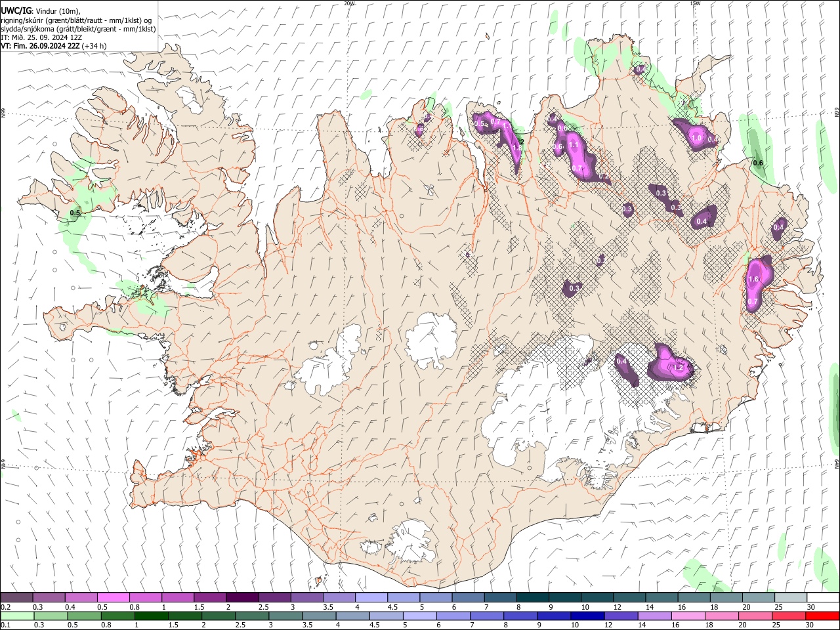Screen dimensions: 840x630
Task: Click bottom legend swatch between 5 and 6
Action: tap(419, 616)
